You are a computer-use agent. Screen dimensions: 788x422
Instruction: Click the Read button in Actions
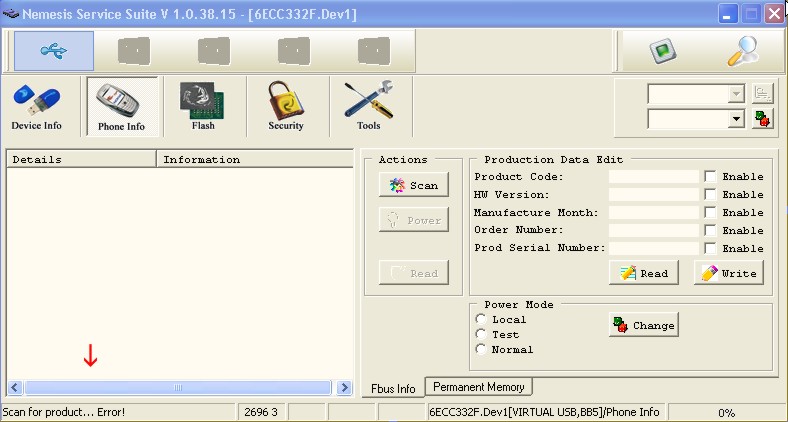click(414, 273)
